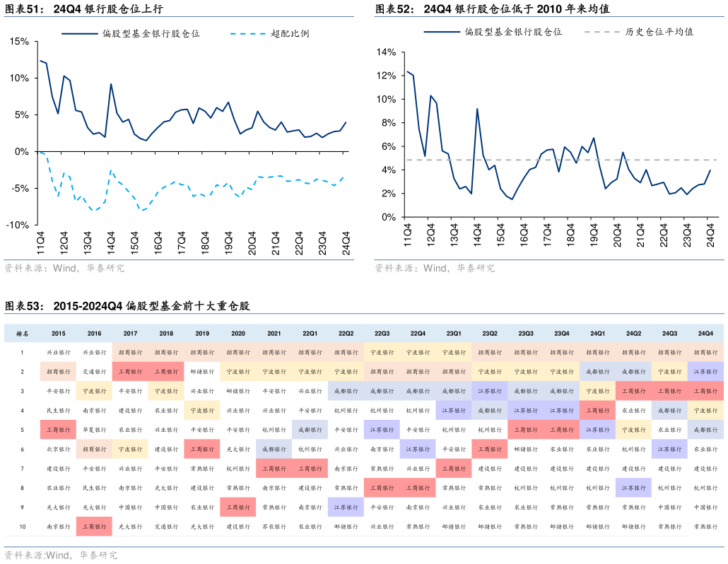Click 交通银行 cell in the 2018 column
Image resolution: width=728 pixels, height=564 pixels.
point(166,527)
